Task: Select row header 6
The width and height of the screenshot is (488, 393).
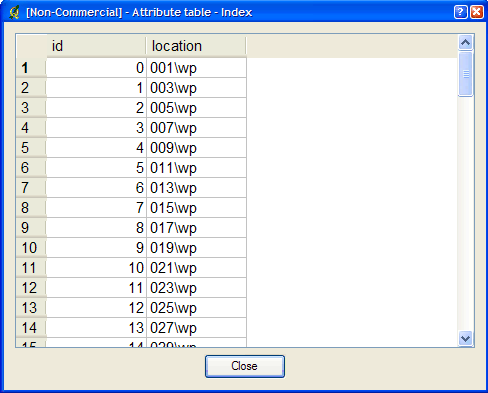Action: click(31, 168)
